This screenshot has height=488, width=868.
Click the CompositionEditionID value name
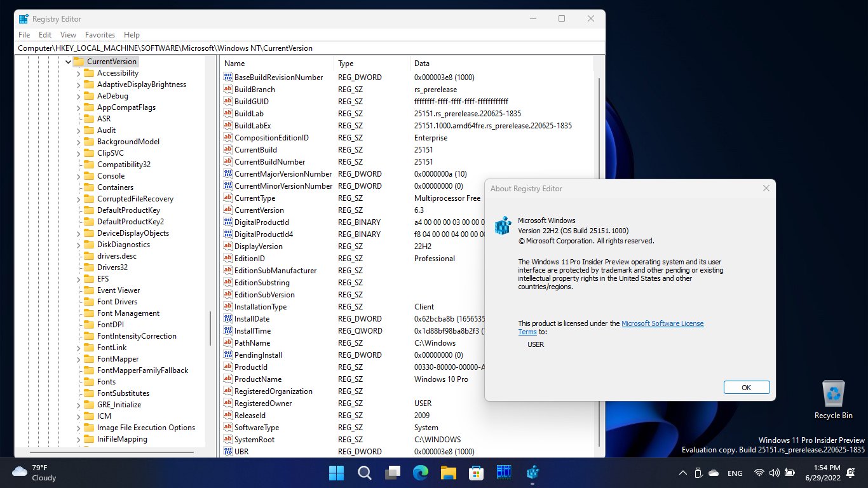[271, 138]
